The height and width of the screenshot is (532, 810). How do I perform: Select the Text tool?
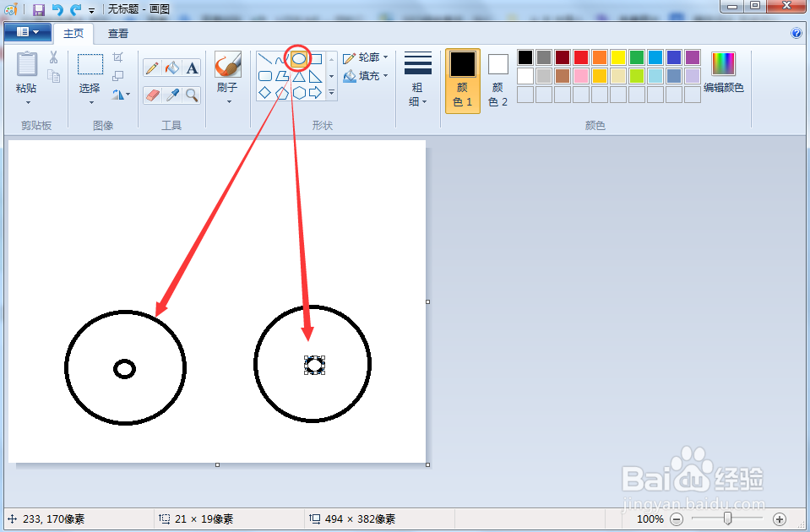pyautogui.click(x=191, y=66)
